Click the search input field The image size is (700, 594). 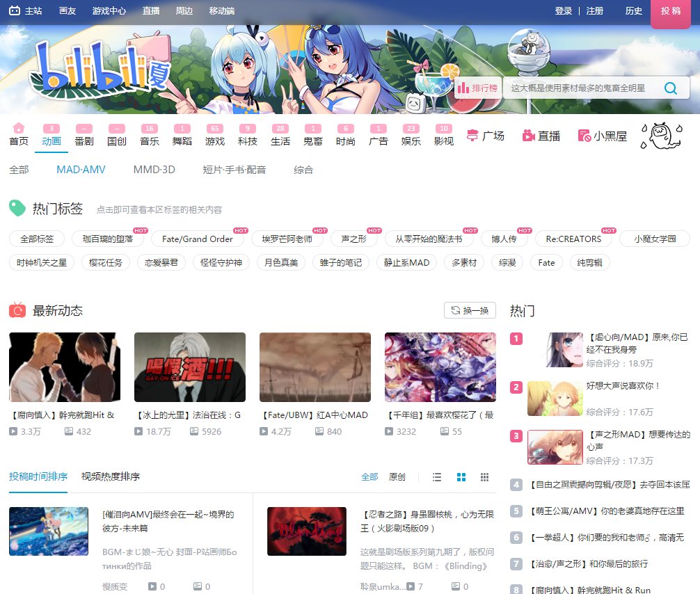pyautogui.click(x=580, y=88)
